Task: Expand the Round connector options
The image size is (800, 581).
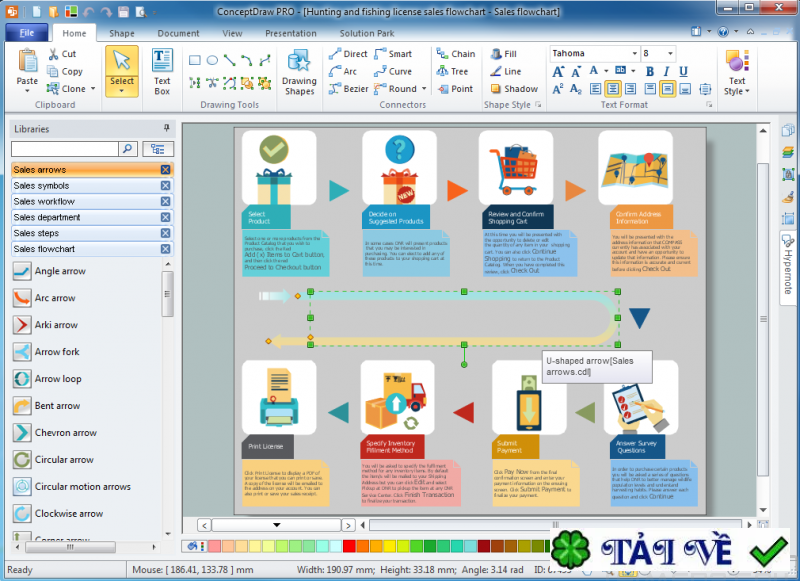Action: (424, 89)
